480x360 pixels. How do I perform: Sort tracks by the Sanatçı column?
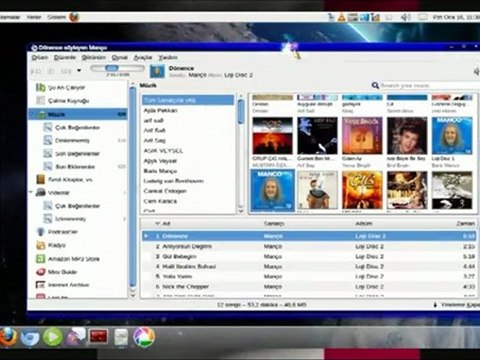pyautogui.click(x=273, y=223)
